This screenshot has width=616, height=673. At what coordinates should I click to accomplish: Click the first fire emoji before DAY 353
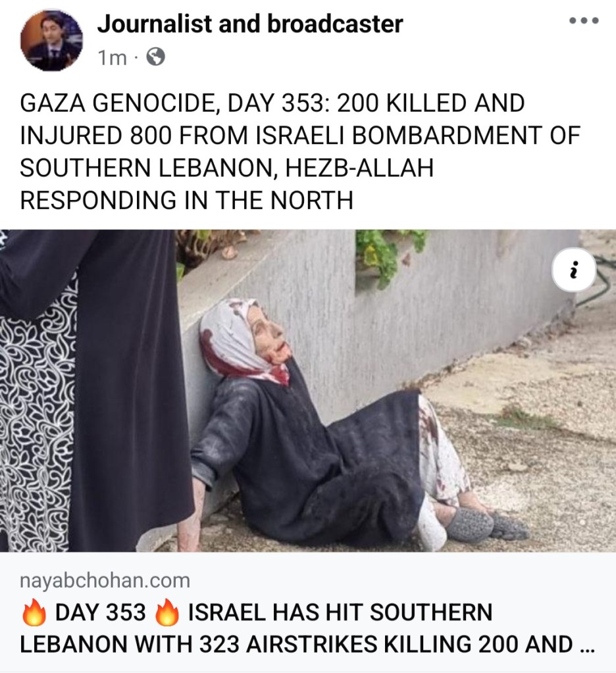coord(34,612)
